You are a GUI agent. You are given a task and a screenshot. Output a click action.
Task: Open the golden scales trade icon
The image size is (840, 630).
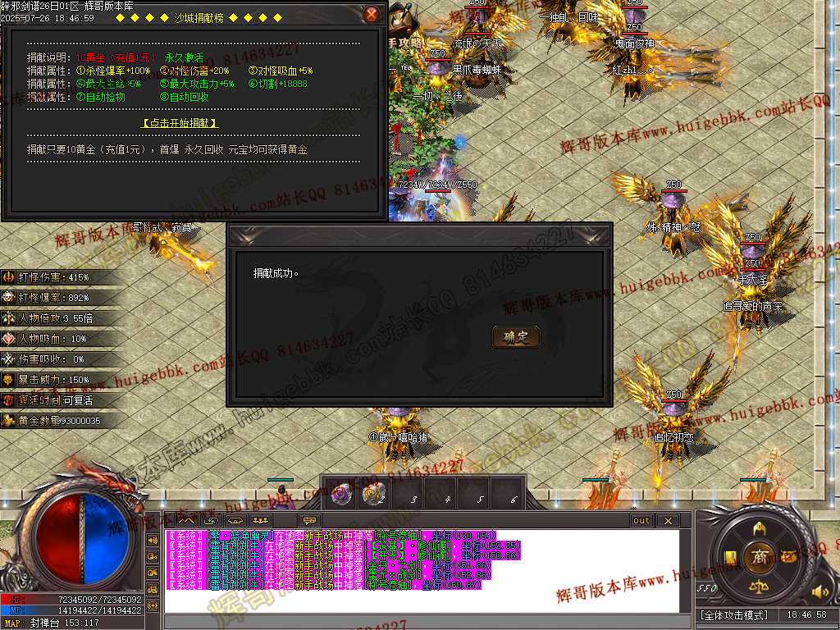pyautogui.click(x=759, y=588)
